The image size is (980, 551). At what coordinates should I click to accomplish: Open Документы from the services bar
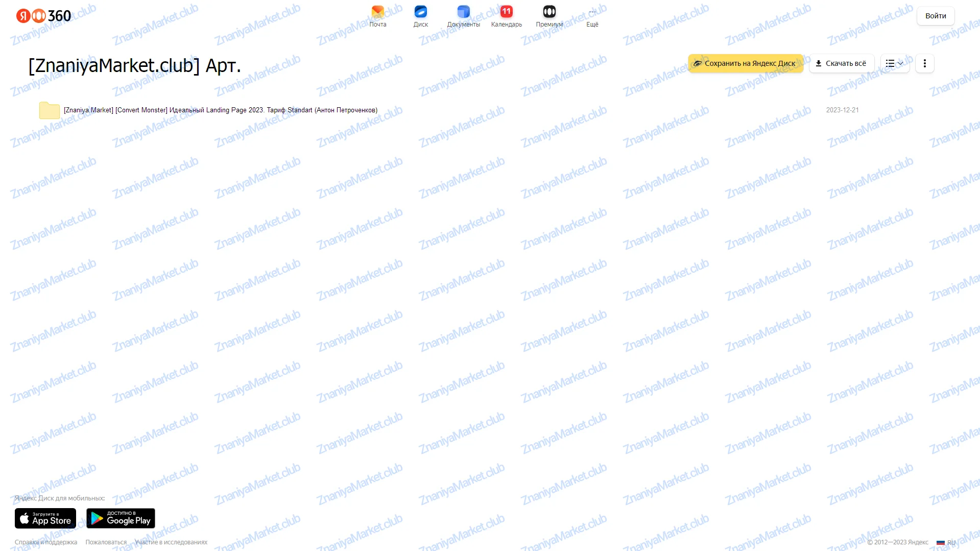pyautogui.click(x=463, y=15)
